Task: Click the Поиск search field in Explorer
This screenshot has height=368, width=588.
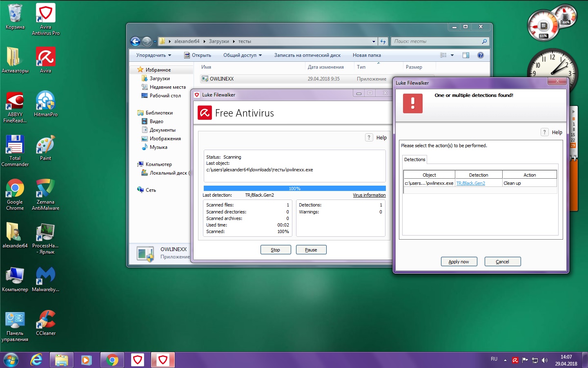Action: tap(436, 41)
